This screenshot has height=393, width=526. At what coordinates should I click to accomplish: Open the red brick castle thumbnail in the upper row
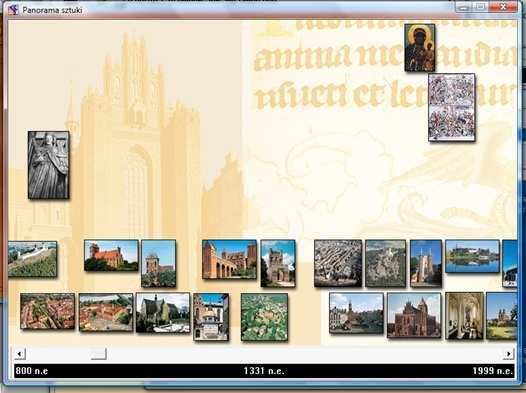click(111, 255)
